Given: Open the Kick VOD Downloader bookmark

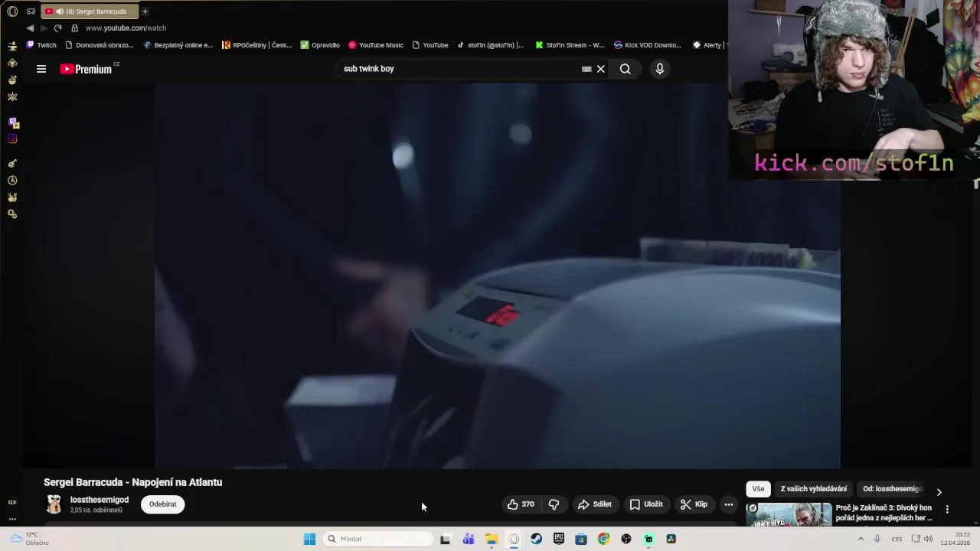Looking at the screenshot, I should click(648, 45).
